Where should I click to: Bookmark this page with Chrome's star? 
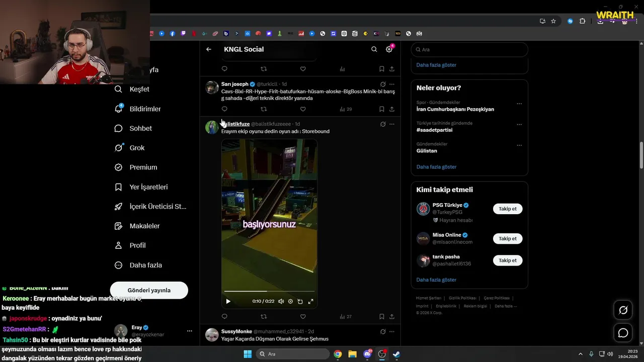tap(553, 21)
